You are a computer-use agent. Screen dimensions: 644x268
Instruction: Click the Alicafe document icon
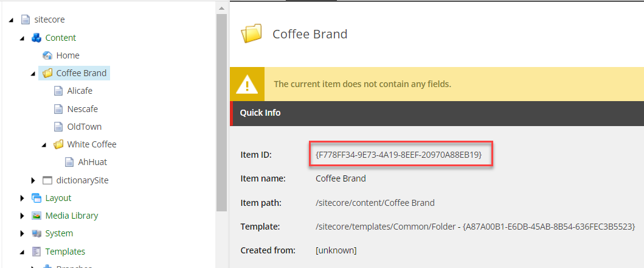coord(58,91)
